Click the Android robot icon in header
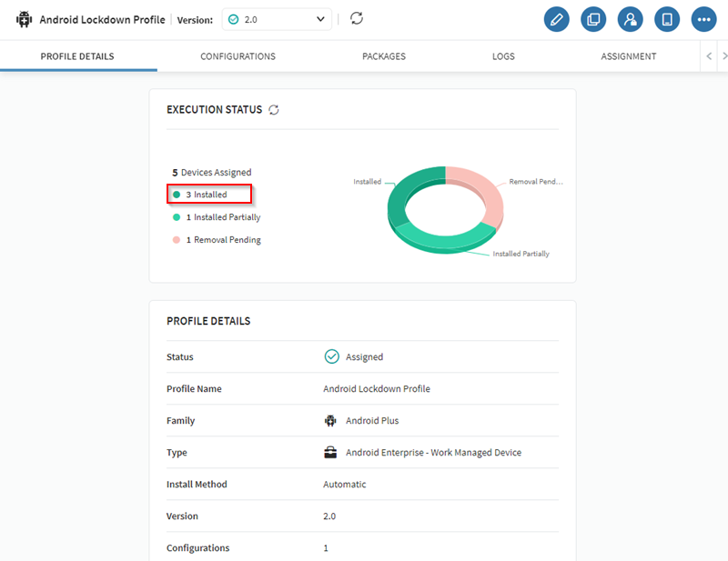This screenshot has width=728, height=561. click(x=25, y=19)
